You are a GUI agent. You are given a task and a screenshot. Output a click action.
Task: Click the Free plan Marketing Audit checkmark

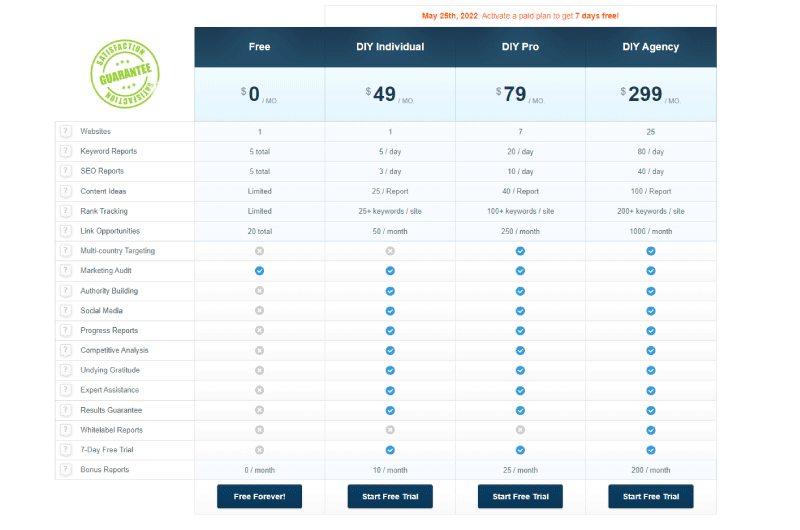260,271
